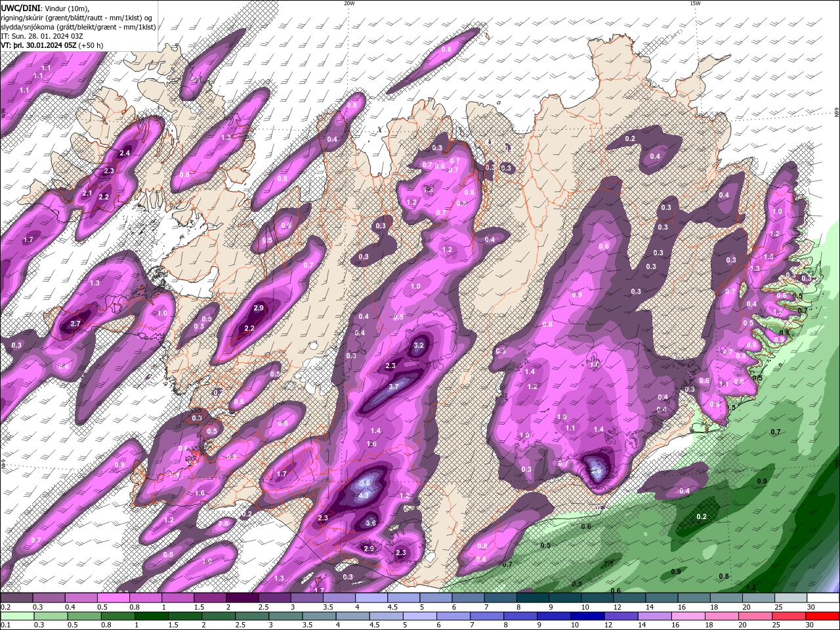Image resolution: width=840 pixels, height=630 pixels.
Task: Pick the darkest purple swatch at value 2
Action: click(241, 598)
